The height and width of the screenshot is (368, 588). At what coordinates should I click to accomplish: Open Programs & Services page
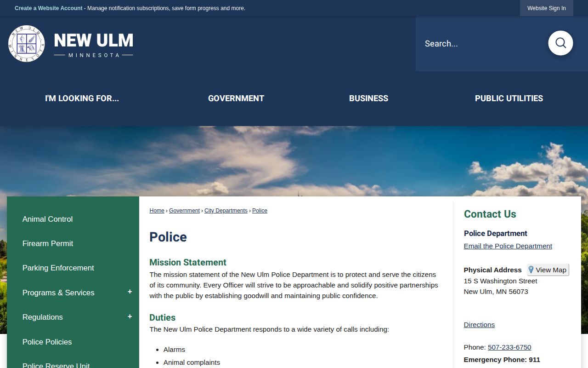click(x=58, y=293)
